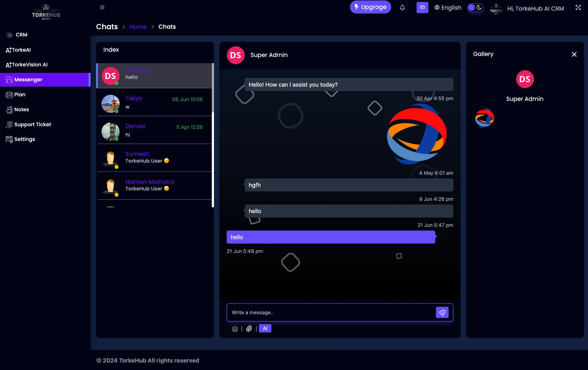Click Naman Malhotra's user avatar
The width and height of the screenshot is (588, 370).
pos(110,187)
